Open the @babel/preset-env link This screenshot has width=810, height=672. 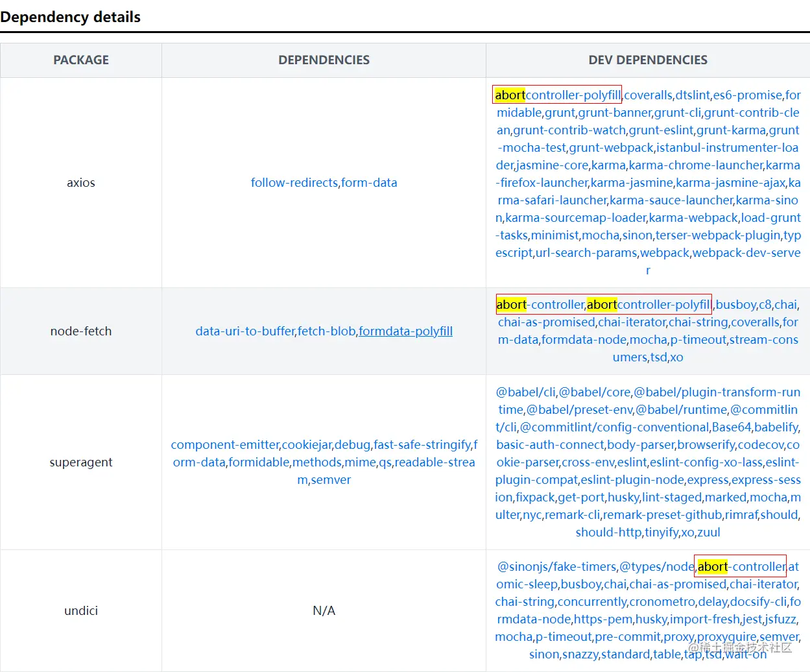[580, 409]
